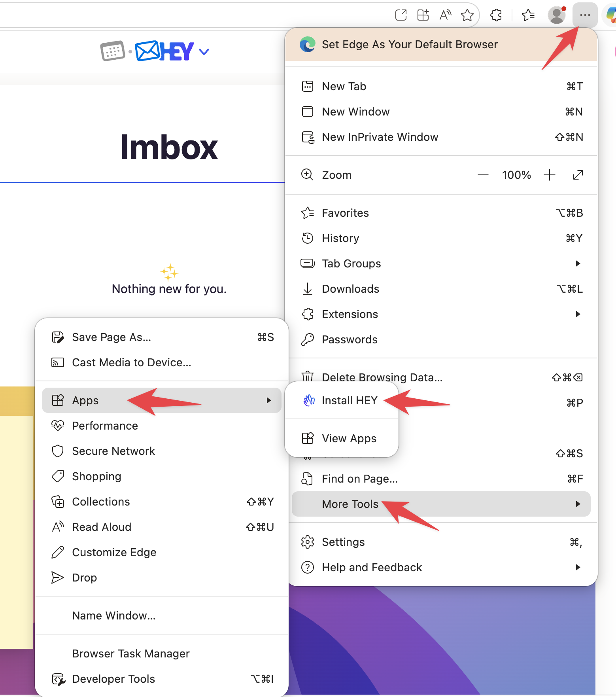This screenshot has width=616, height=697.
Task: Click the profile avatar icon in toolbar
Action: (x=557, y=15)
